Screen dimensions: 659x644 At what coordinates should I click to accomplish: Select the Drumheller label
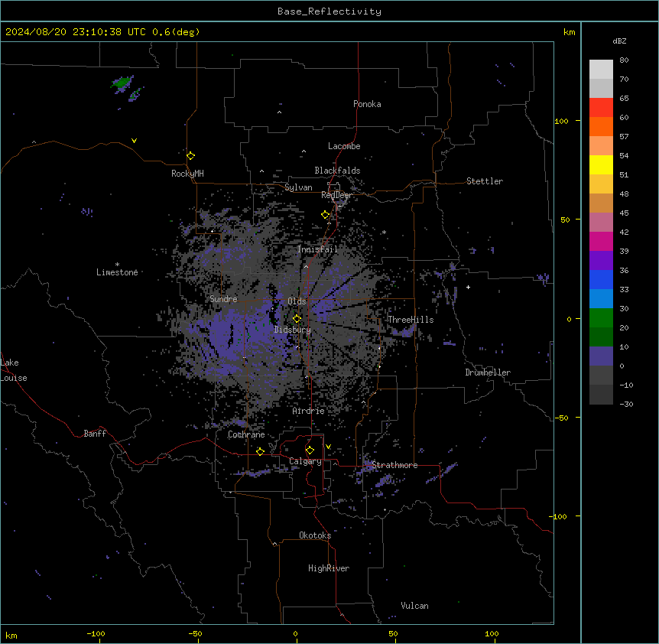pyautogui.click(x=488, y=372)
